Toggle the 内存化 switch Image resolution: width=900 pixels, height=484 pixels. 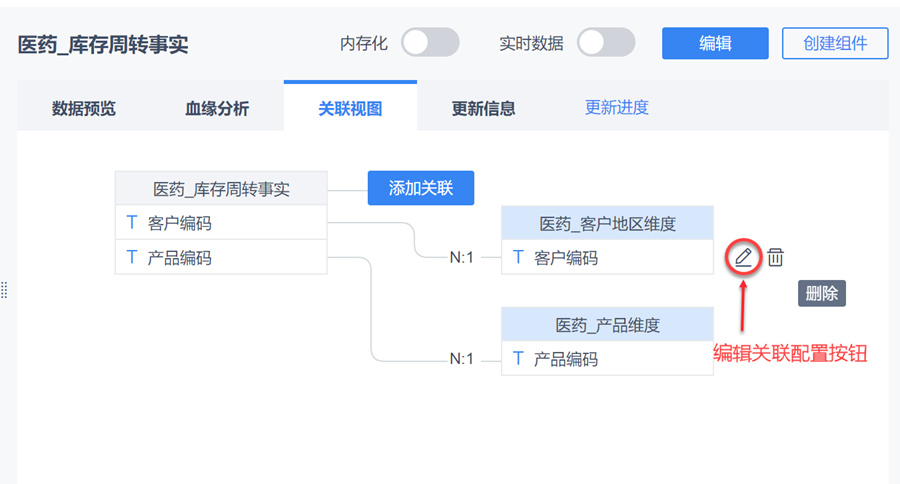430,43
